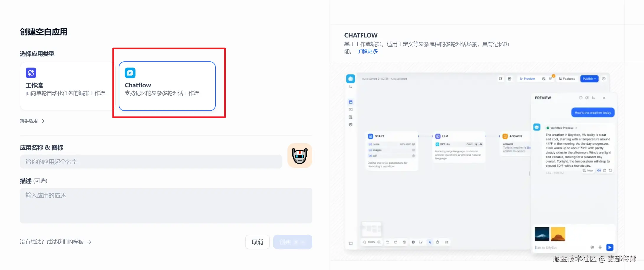
Task: Change the robot app icon
Action: [300, 156]
